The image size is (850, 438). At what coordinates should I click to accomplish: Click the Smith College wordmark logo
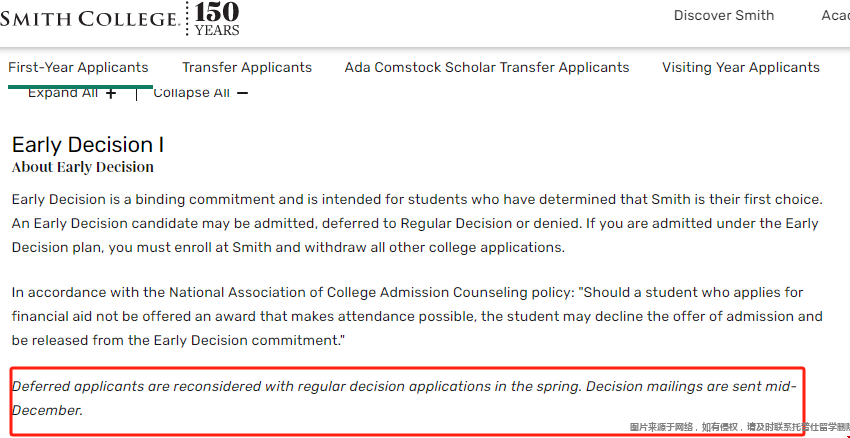pyautogui.click(x=89, y=19)
